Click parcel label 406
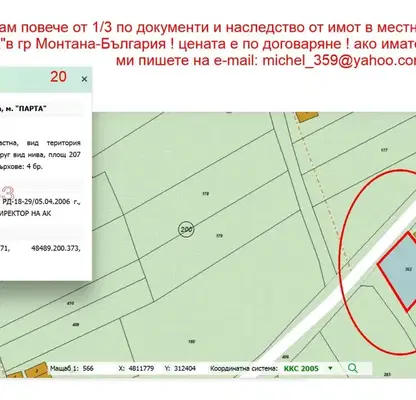The width and height of the screenshot is (416, 400). 285,357
